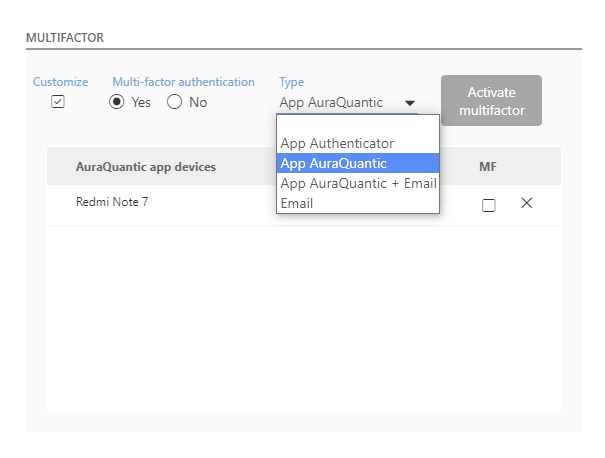Click the Type field showing App AuraQuantic

347,103
